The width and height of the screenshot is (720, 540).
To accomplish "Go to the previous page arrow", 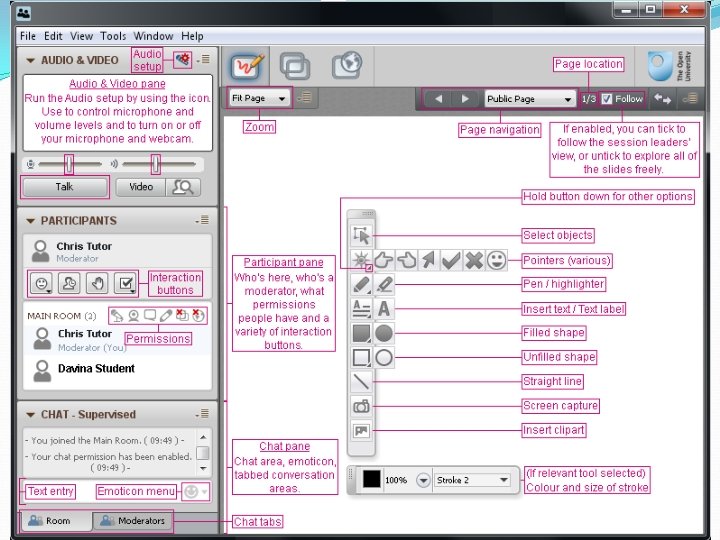I will click(438, 99).
